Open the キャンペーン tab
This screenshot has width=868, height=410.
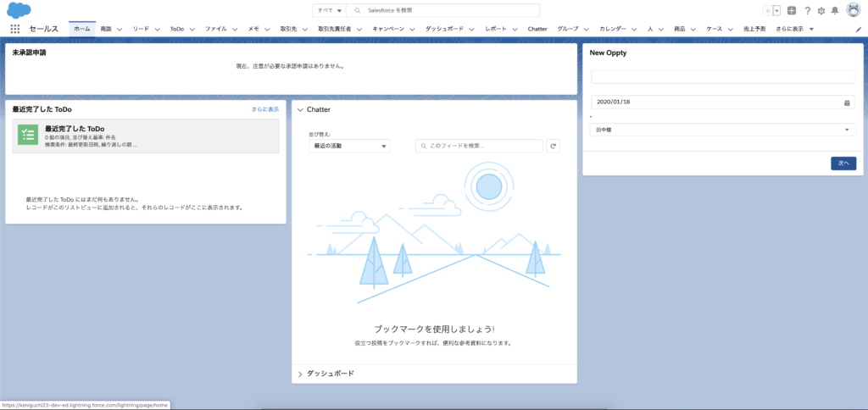click(x=388, y=29)
